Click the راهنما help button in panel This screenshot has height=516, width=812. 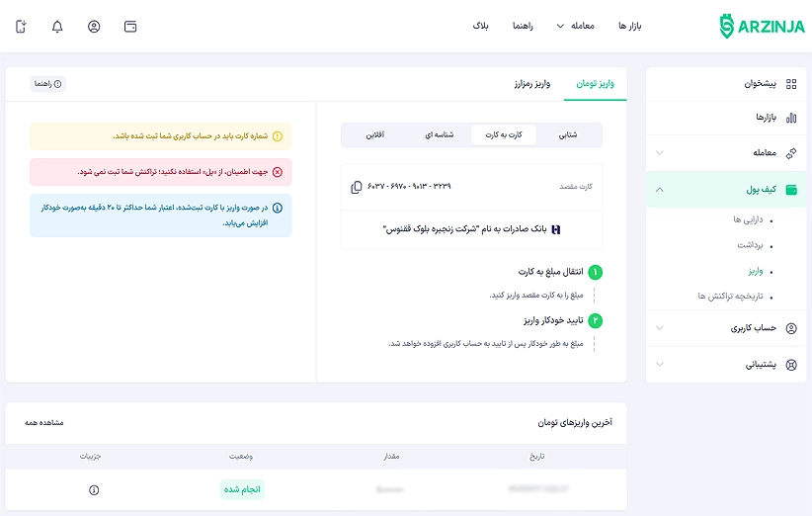coord(47,84)
